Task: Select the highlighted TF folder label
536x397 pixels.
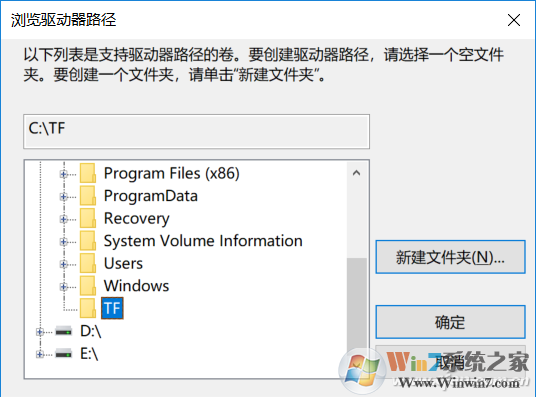Action: [112, 308]
